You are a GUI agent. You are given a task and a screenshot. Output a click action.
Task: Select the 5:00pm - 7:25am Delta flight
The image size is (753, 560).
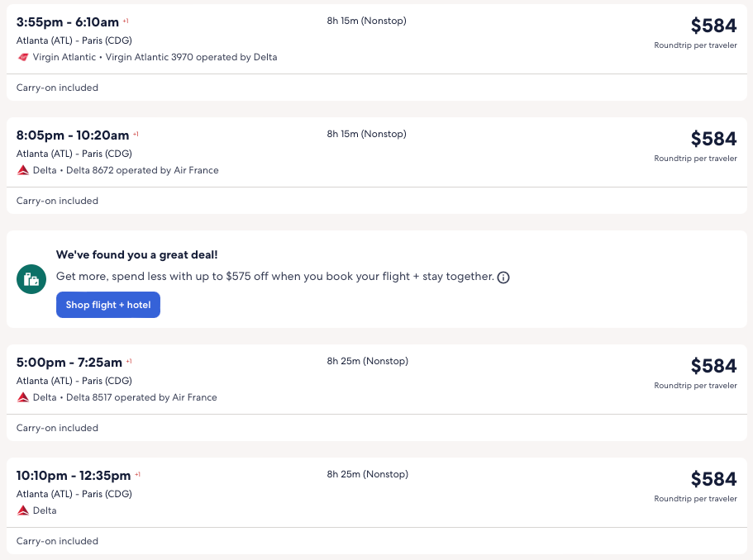click(x=69, y=363)
